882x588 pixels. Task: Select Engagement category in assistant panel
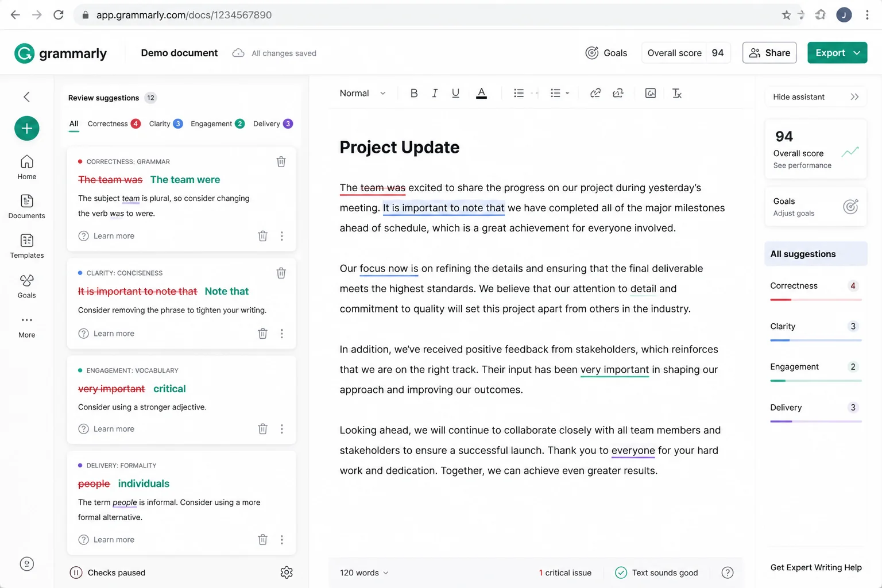tap(815, 371)
